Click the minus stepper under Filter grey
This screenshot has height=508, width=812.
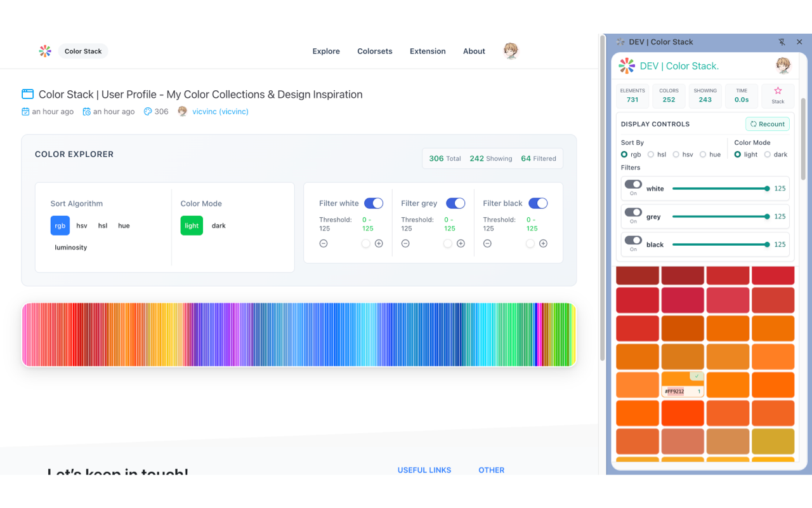pos(405,243)
